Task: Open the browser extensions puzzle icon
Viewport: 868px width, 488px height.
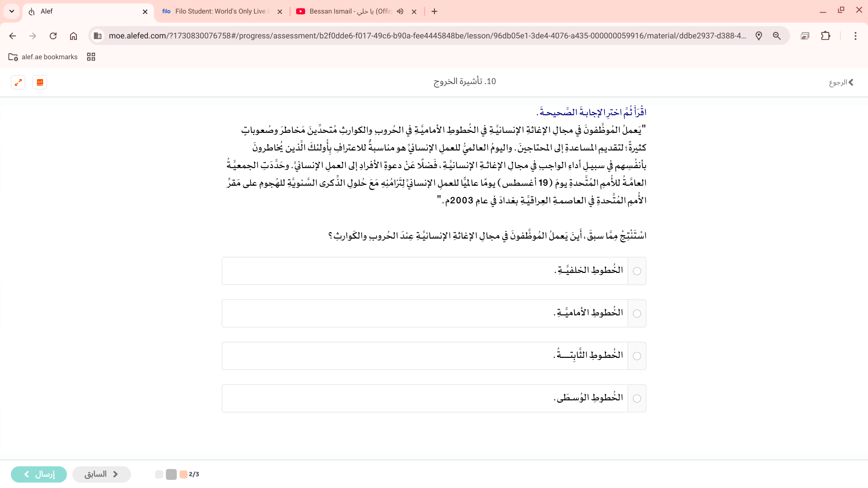Action: 826,36
